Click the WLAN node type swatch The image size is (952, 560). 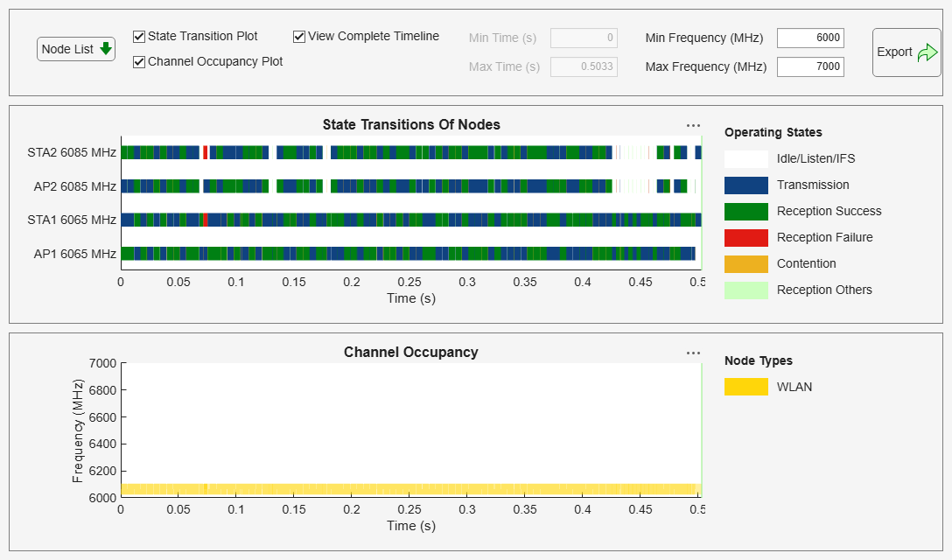[746, 387]
